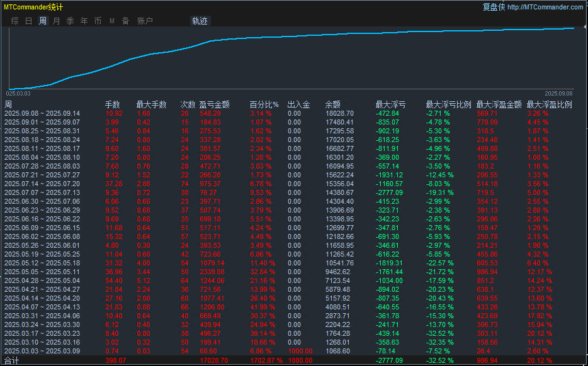Screen dimensions: 588x366
Task: Click the 余额 balance column header
Action: (x=332, y=104)
